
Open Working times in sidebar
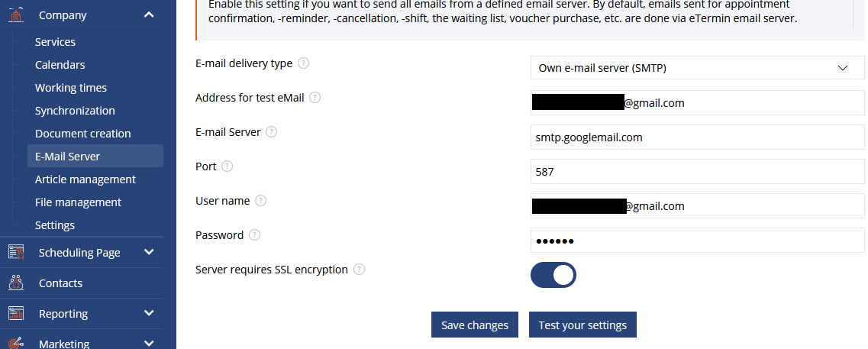coord(71,88)
